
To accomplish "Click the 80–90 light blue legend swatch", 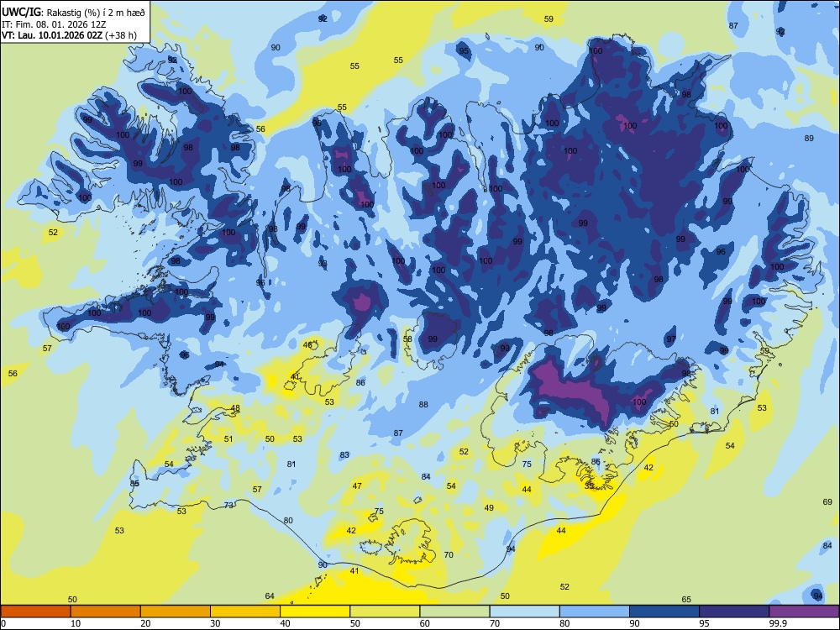I will pos(595,612).
